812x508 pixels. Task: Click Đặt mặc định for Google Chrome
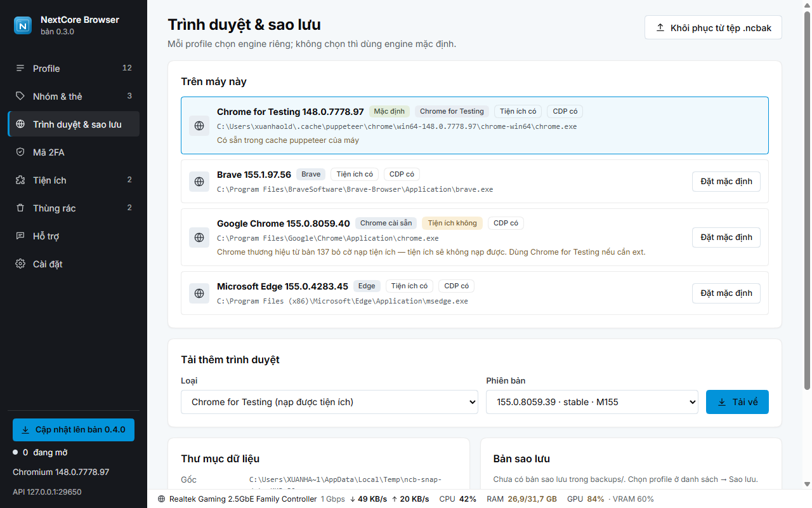(x=726, y=237)
